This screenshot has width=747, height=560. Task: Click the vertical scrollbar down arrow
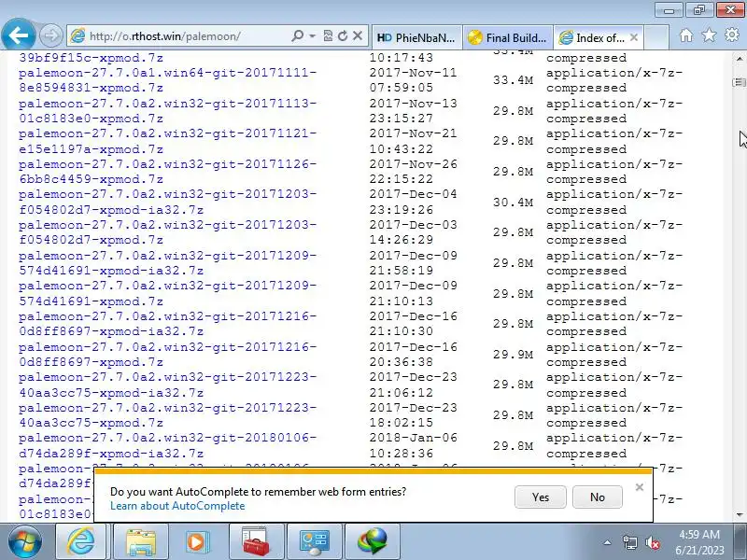point(740,514)
